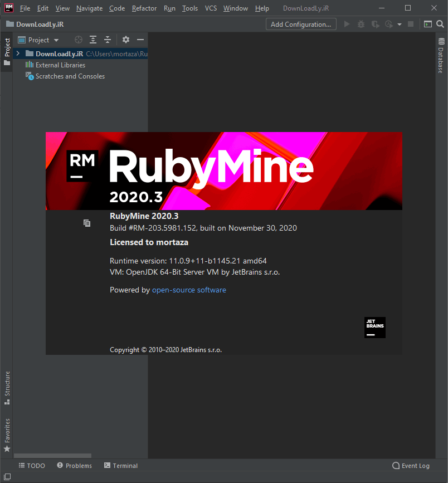Click the Copyright 2010–2020 JetBrains text
The width and height of the screenshot is (448, 483).
tap(165, 350)
